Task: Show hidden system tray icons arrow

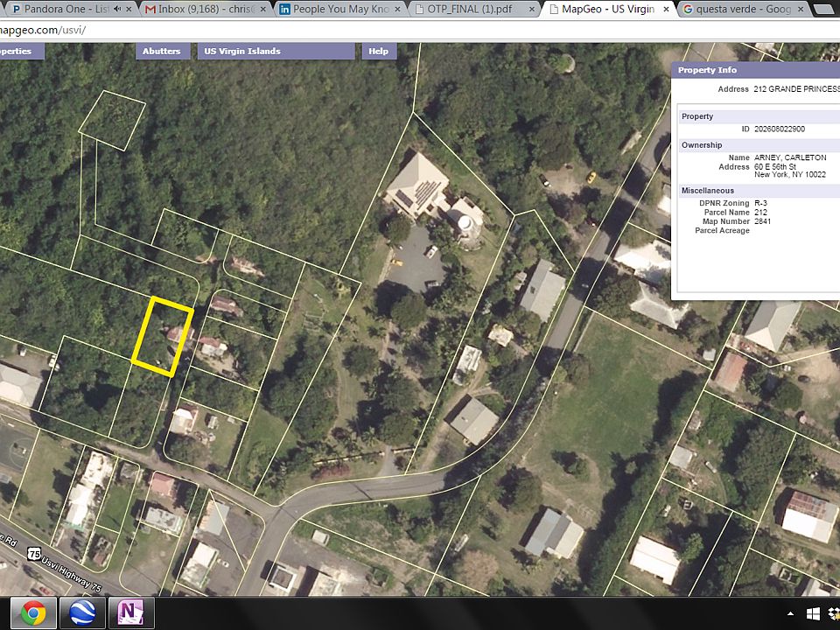Action: (x=790, y=613)
